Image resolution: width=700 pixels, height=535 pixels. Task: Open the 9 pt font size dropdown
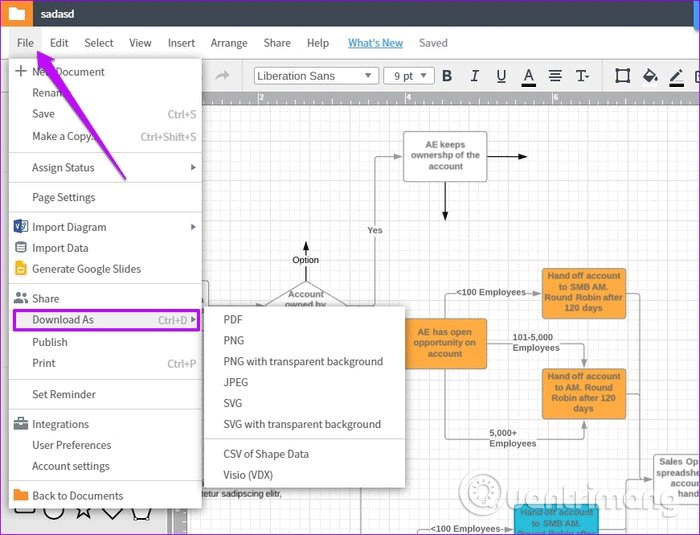(408, 76)
